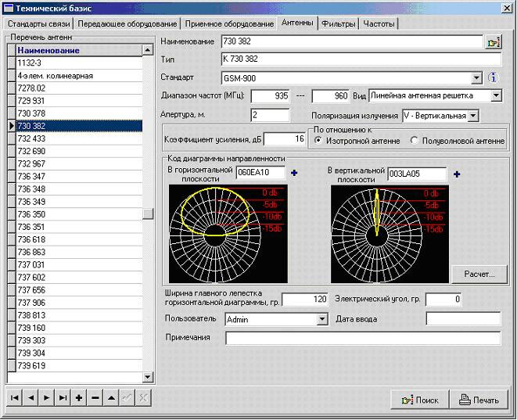Click the Расчет... button
Image resolution: width=517 pixels, height=420 pixels.
(479, 274)
